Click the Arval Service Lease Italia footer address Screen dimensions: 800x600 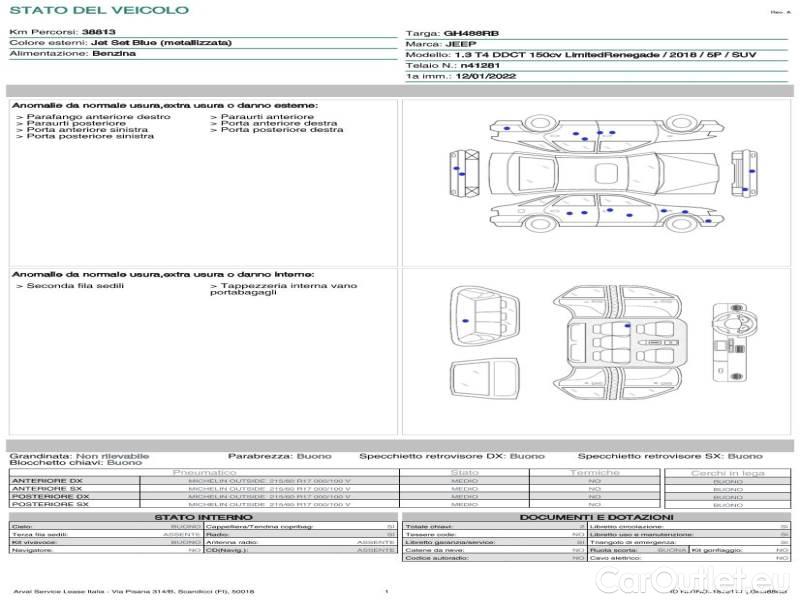(133, 591)
